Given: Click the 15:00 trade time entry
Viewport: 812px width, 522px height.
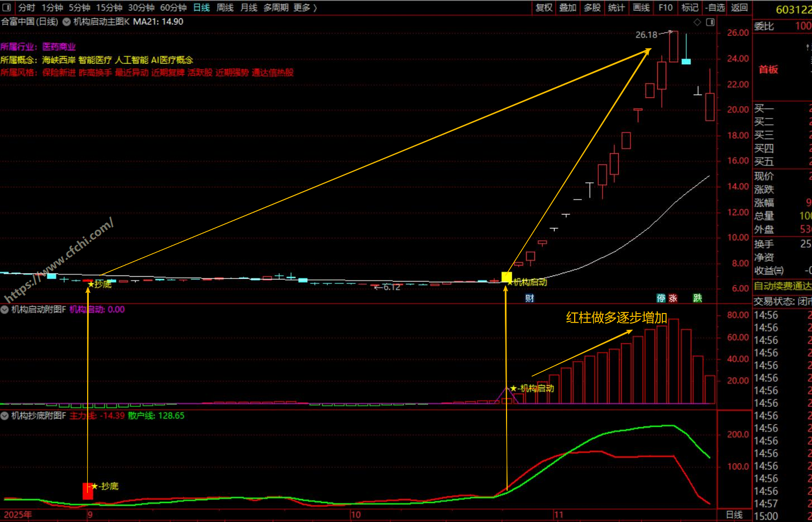Looking at the screenshot, I should [x=766, y=516].
